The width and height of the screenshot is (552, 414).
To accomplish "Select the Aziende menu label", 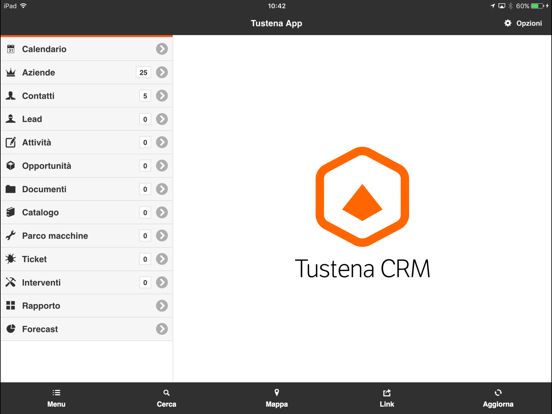I will [38, 73].
